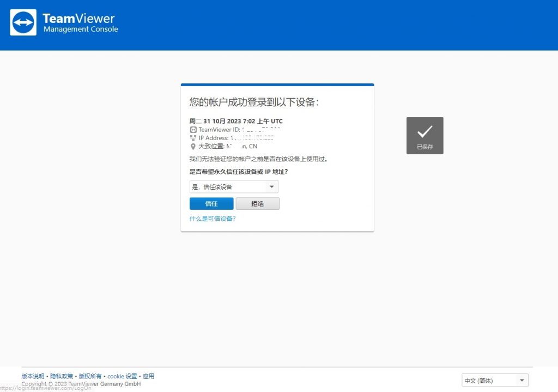Screen dimensions: 558x392
Task: Open the 应用 footer link
Action: (x=148, y=376)
